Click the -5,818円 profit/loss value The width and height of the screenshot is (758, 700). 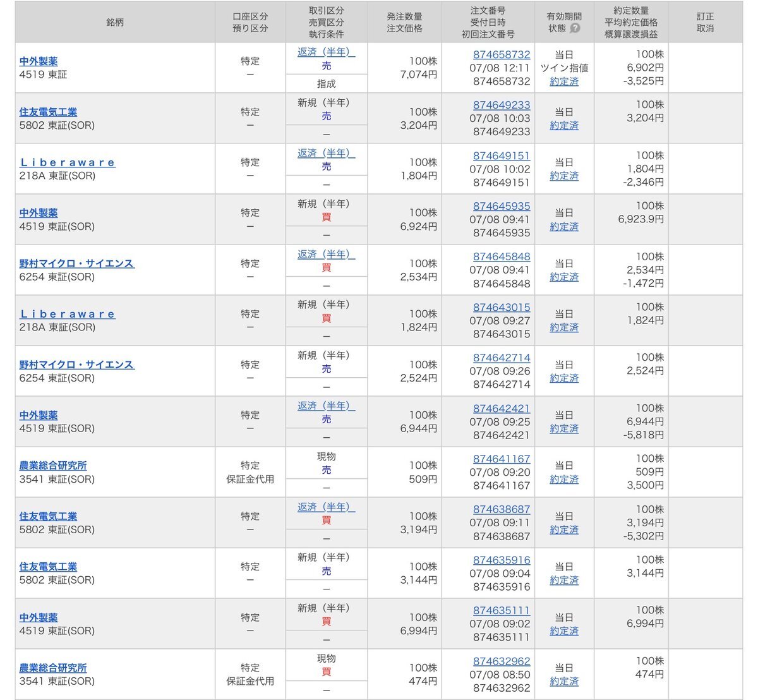643,435
